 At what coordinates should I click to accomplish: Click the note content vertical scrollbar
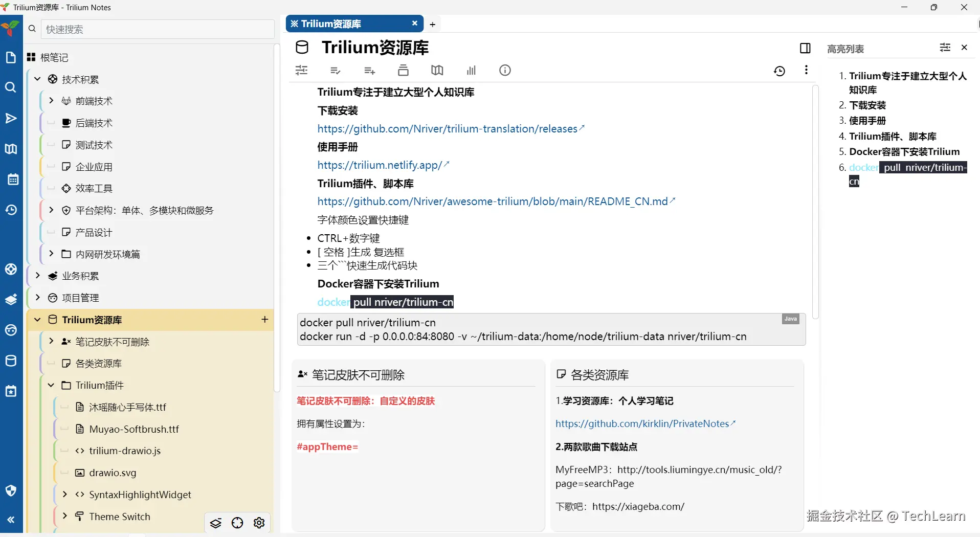pos(815,202)
